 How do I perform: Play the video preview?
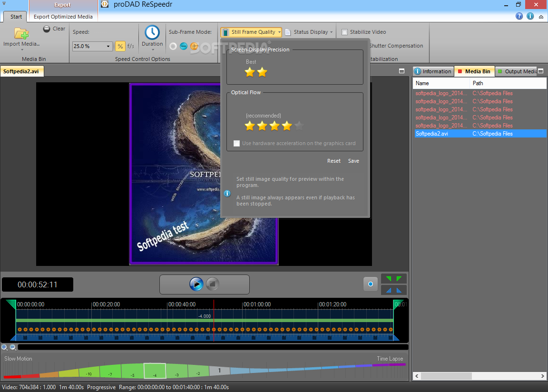click(196, 284)
